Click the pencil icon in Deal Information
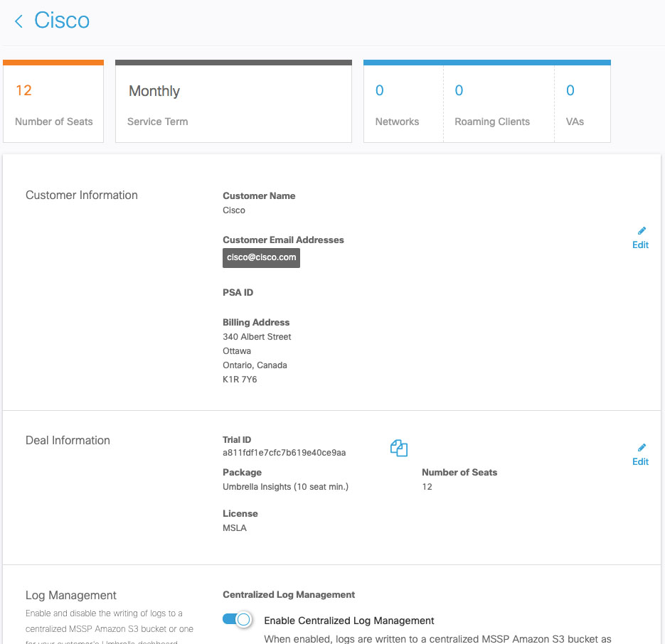This screenshot has width=665, height=644. (x=642, y=448)
